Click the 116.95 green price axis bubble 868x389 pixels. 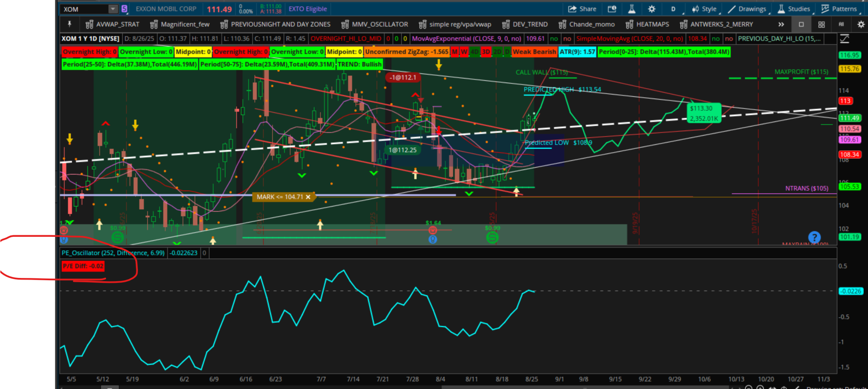(849, 55)
